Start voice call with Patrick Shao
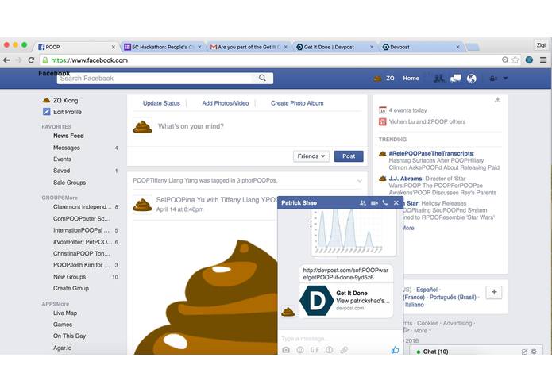Image resolution: width=552 pixels, height=392 pixels. click(x=385, y=203)
